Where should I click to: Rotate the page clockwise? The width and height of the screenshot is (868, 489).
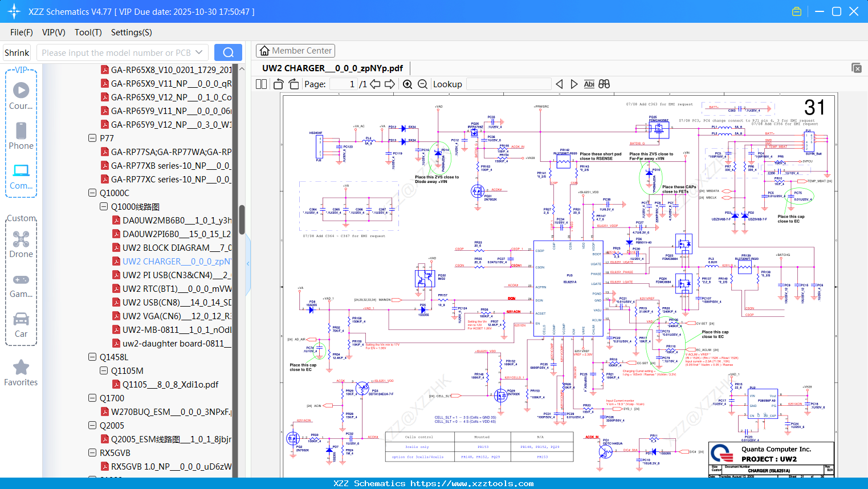(294, 84)
